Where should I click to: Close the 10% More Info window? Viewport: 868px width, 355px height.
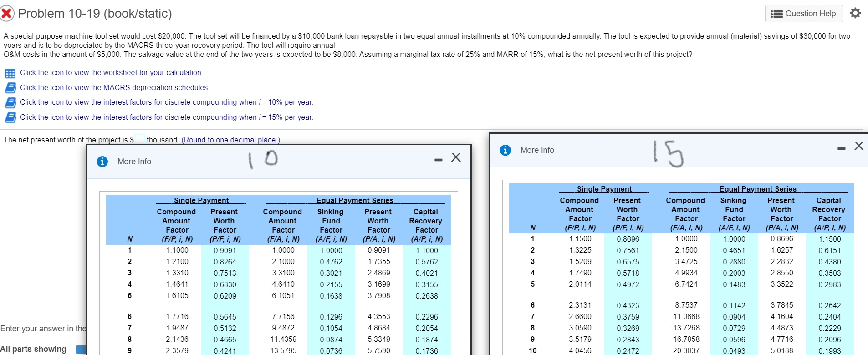[x=456, y=157]
